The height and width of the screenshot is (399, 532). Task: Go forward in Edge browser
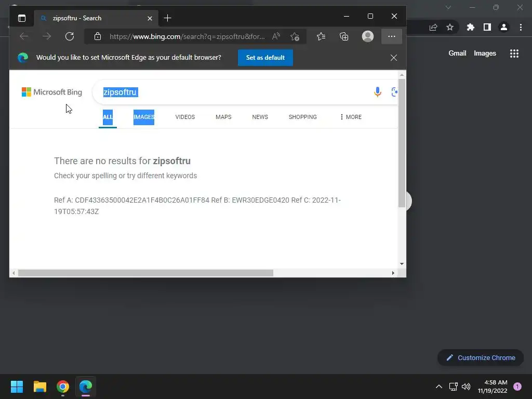(47, 36)
